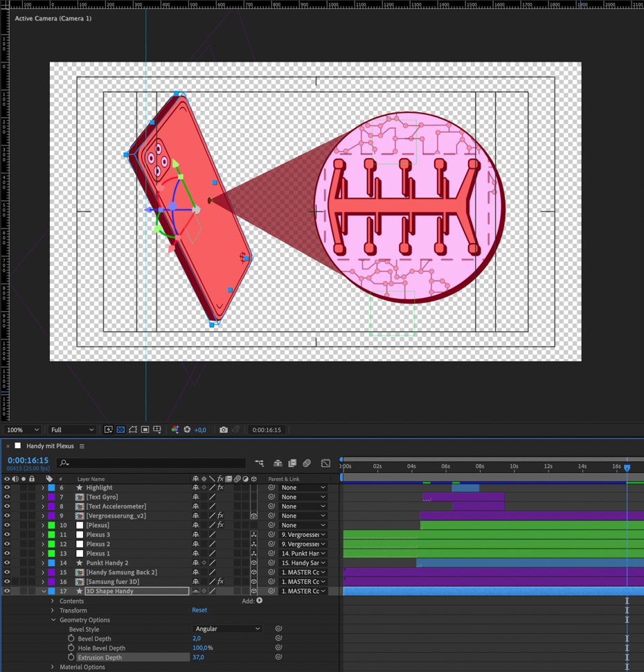The image size is (644, 672).
Task: Enable Motion Blur switch in timeline header
Action: tap(307, 463)
